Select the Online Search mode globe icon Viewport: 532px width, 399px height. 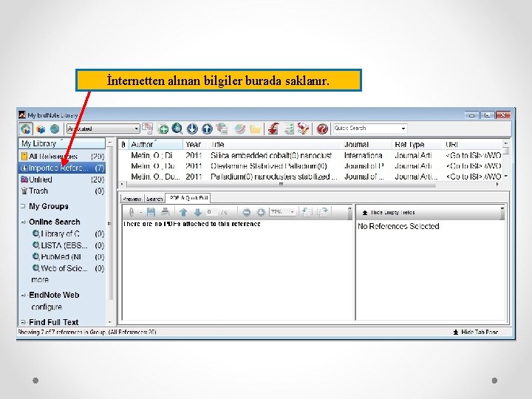click(55, 129)
